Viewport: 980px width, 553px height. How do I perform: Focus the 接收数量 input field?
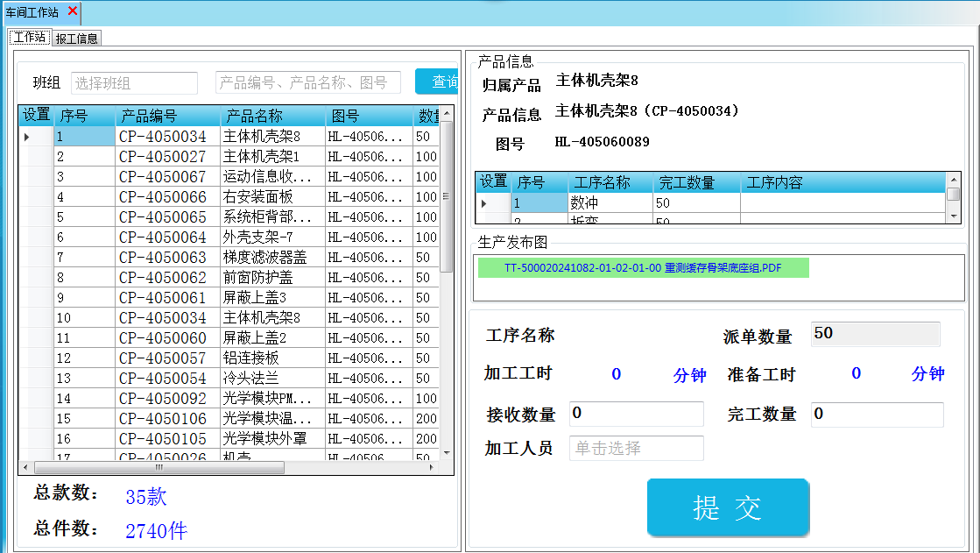pyautogui.click(x=636, y=414)
